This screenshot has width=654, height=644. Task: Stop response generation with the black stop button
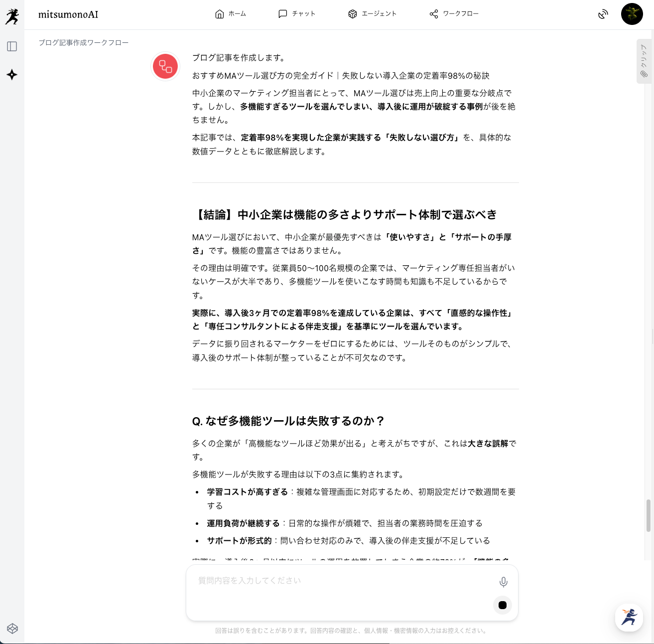tap(502, 605)
